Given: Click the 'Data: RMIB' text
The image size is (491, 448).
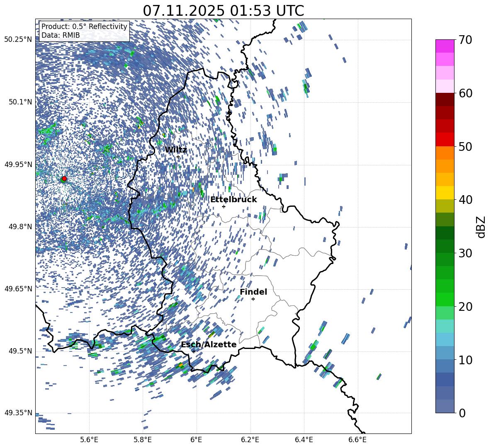Looking at the screenshot, I should tap(61, 35).
